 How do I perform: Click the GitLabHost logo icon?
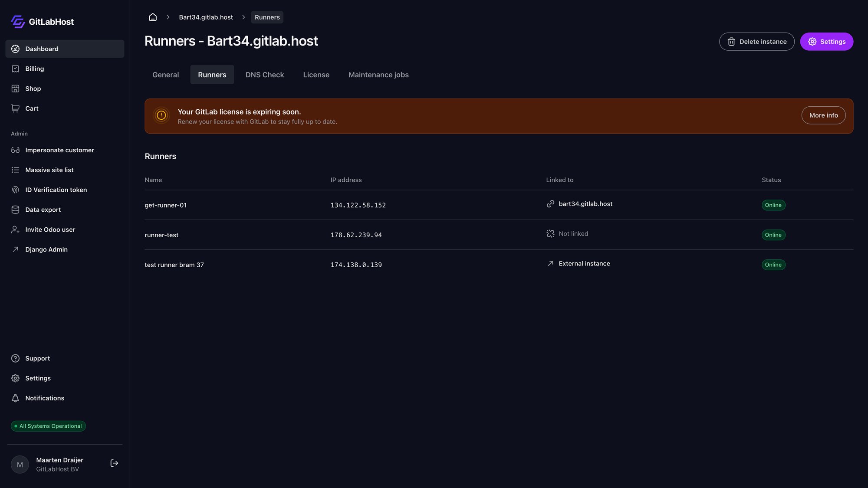click(x=17, y=21)
